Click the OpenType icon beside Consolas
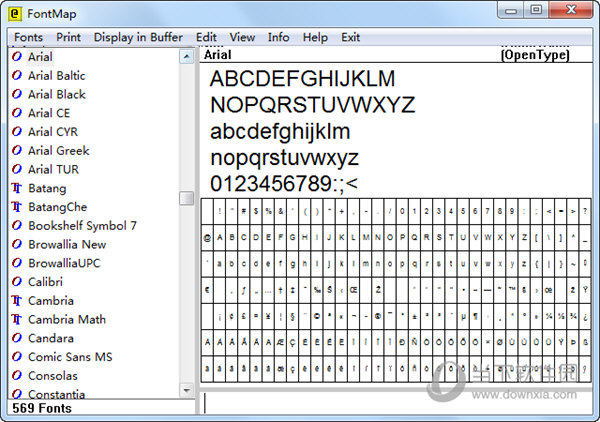Screen dimensions: 600x422 click(x=17, y=375)
